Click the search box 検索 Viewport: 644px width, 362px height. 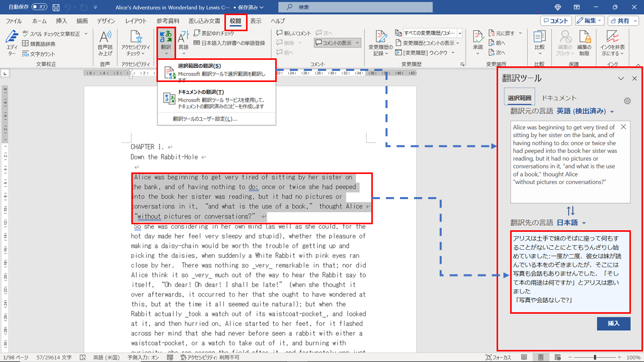pos(355,7)
